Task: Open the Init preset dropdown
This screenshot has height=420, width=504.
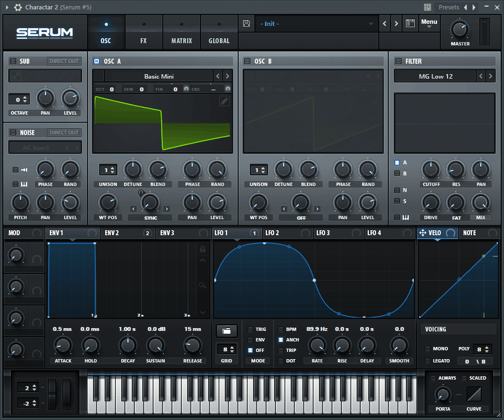Action: pos(316,24)
